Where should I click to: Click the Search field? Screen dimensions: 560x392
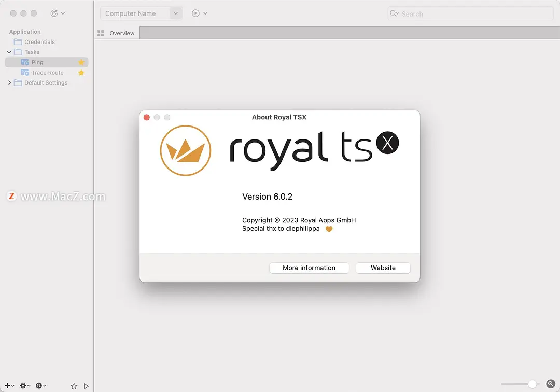pyautogui.click(x=471, y=13)
